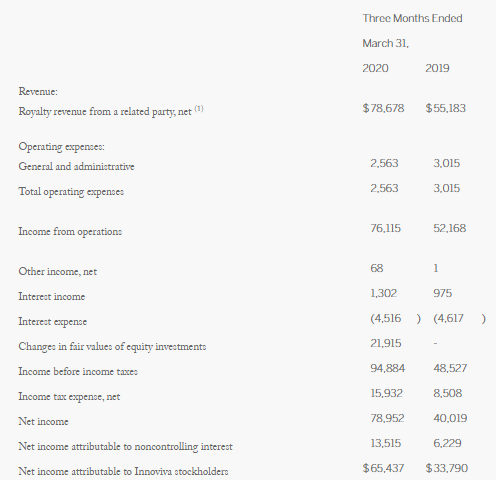Viewport: 496px width, 480px height.
Task: Click the 2019 column header
Action: pos(437,68)
